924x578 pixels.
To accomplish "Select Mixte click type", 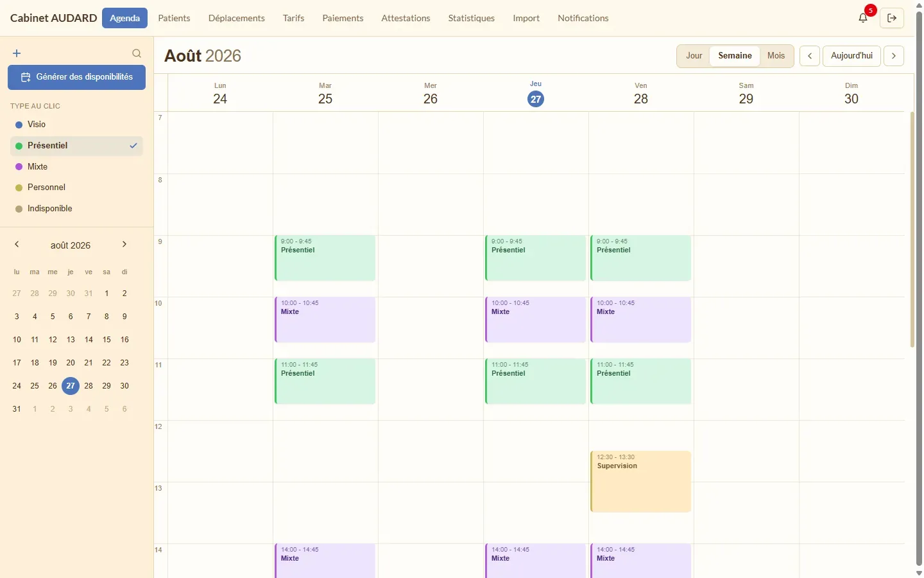I will (76, 166).
